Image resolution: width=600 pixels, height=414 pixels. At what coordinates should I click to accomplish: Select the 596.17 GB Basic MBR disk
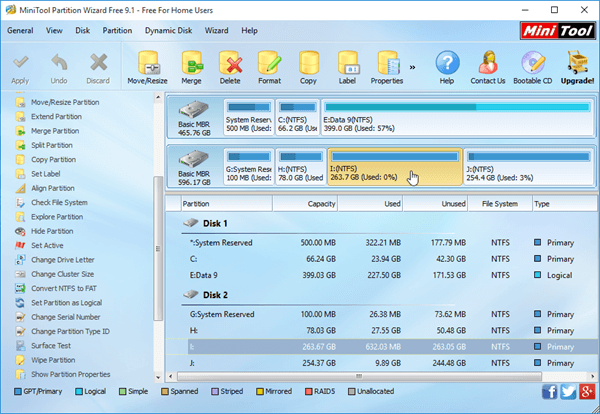[194, 167]
